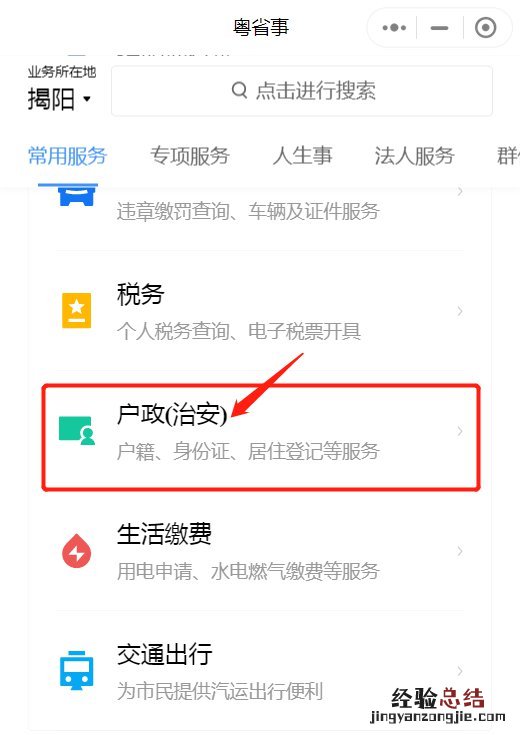Click the minimize dash icon in capsule
Viewport: 520px width, 735px height.
coord(439,28)
